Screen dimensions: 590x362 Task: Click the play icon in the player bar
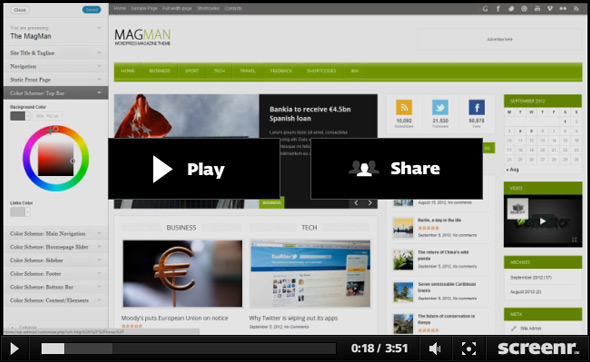pyautogui.click(x=14, y=348)
